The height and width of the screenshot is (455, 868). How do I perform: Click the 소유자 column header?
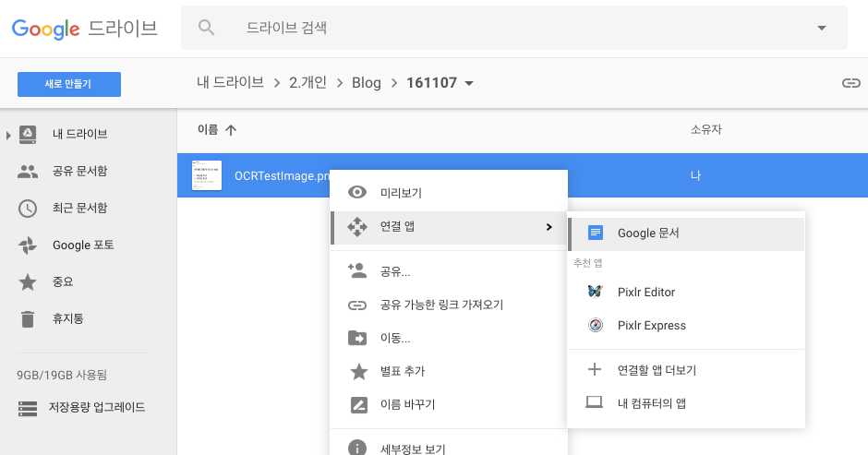coord(705,129)
